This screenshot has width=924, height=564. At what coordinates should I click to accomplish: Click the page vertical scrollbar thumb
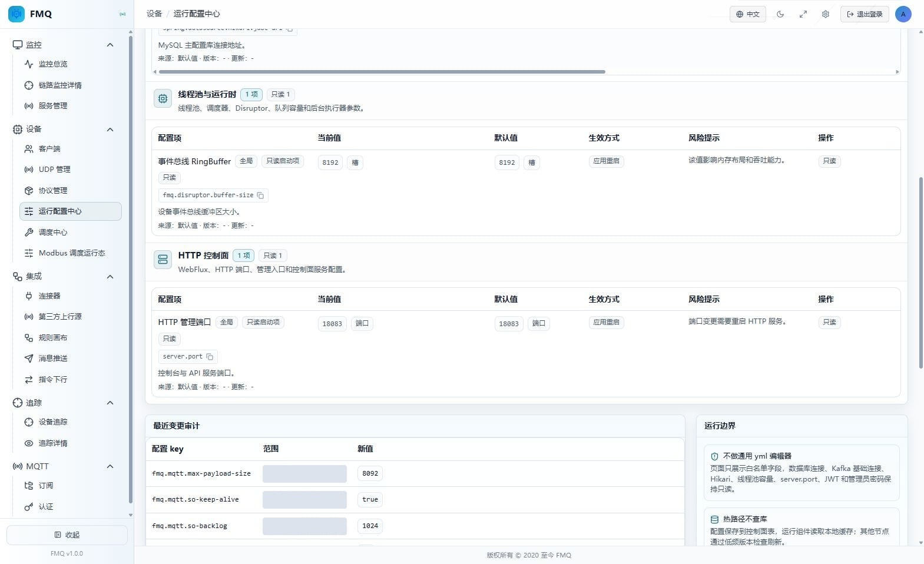921,273
